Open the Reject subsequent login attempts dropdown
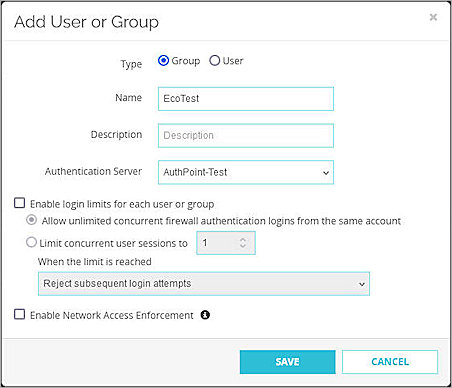 click(204, 284)
